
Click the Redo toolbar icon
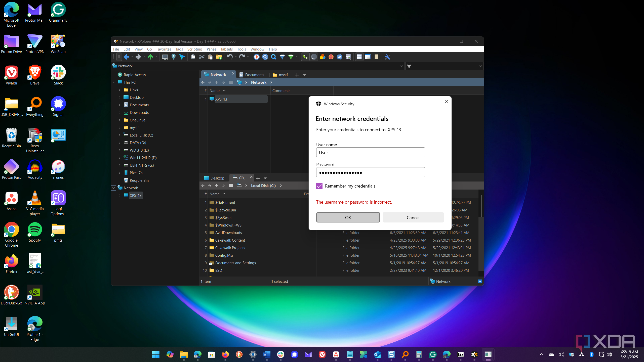coord(242,57)
